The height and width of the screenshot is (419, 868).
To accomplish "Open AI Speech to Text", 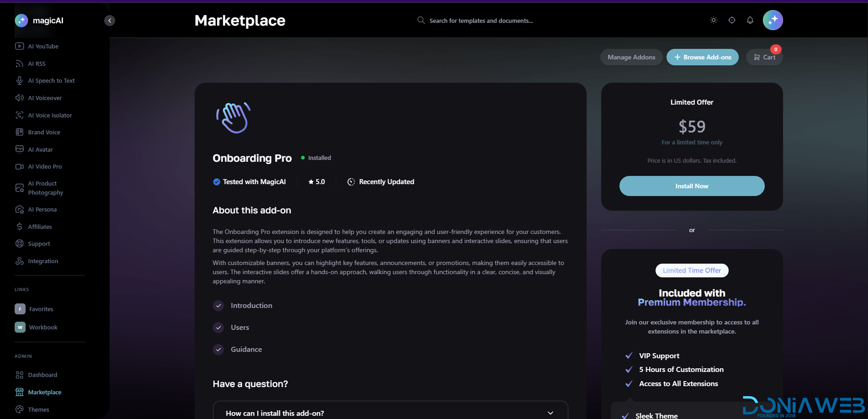I will pyautogui.click(x=51, y=81).
